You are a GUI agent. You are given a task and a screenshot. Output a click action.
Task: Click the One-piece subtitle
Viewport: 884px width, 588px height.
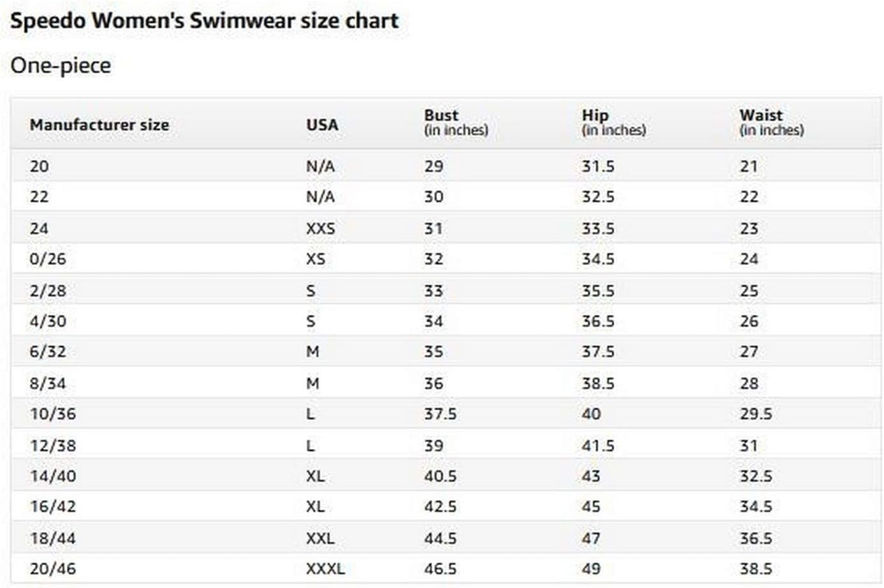(61, 65)
